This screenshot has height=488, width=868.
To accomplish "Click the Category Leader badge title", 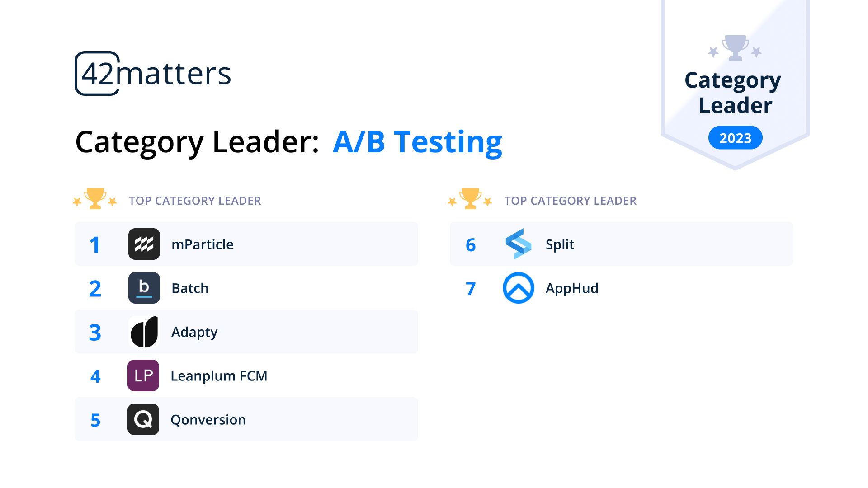I will [x=733, y=93].
